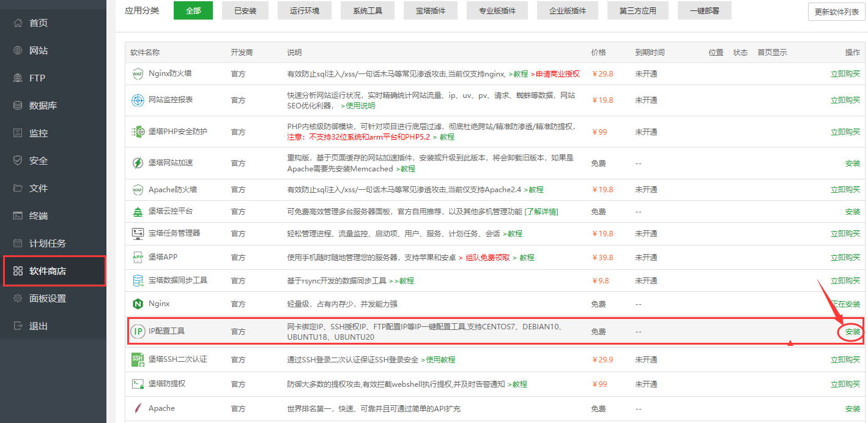This screenshot has width=868, height=423.
Task: Click 组队免费领取 link for 堡塔APP
Action: click(x=484, y=258)
